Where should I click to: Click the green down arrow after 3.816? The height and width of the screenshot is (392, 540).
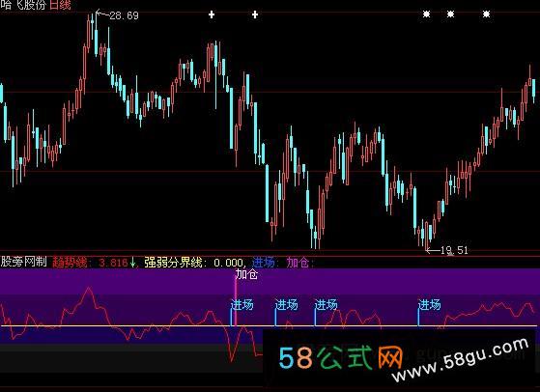coord(132,264)
